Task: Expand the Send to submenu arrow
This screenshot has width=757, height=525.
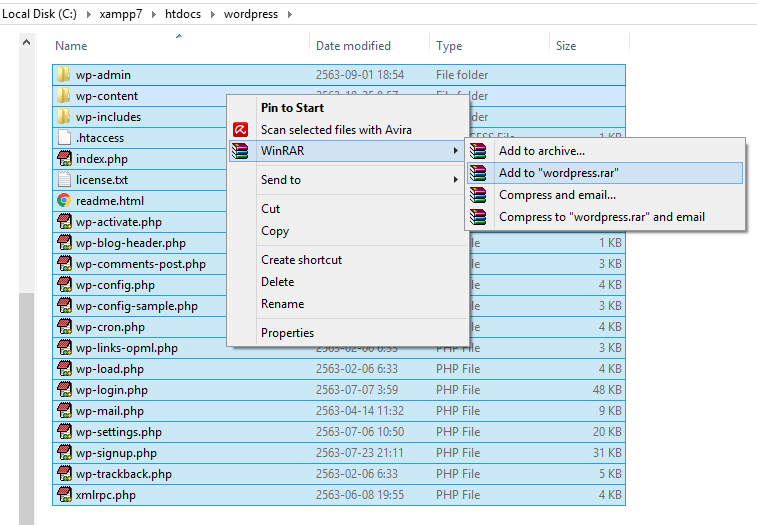Action: coord(455,180)
